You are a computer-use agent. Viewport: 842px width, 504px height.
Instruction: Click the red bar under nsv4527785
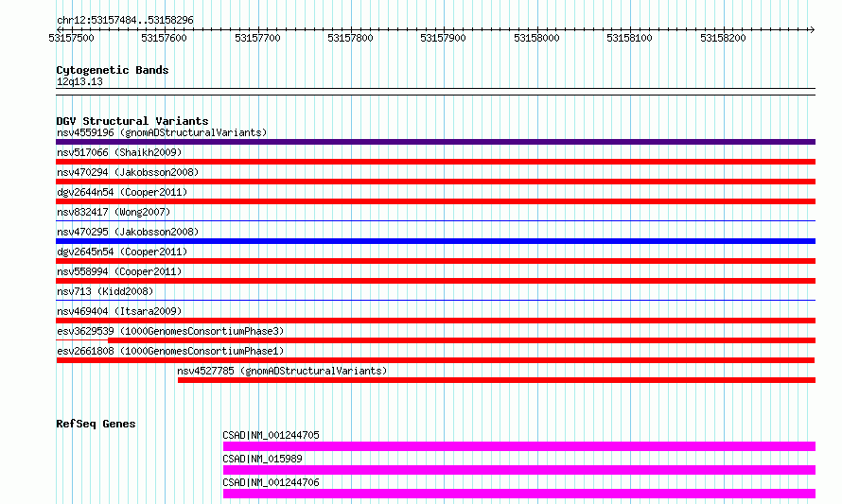point(497,380)
